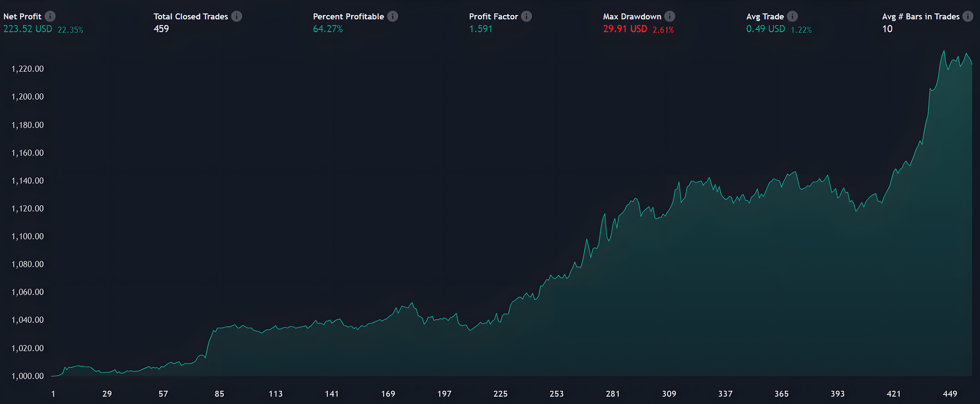Screen dimensions: 980x404
Task: Click the 1,040.00 y-axis label
Action: click(x=27, y=320)
